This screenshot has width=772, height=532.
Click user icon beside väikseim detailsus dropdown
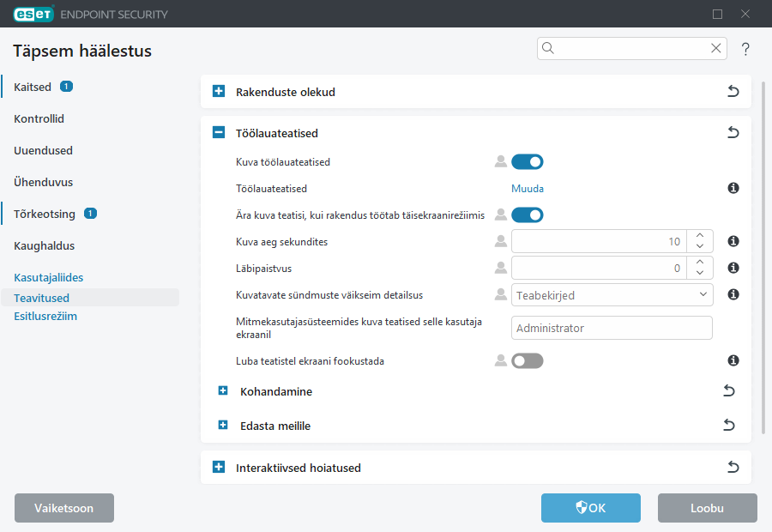(501, 294)
